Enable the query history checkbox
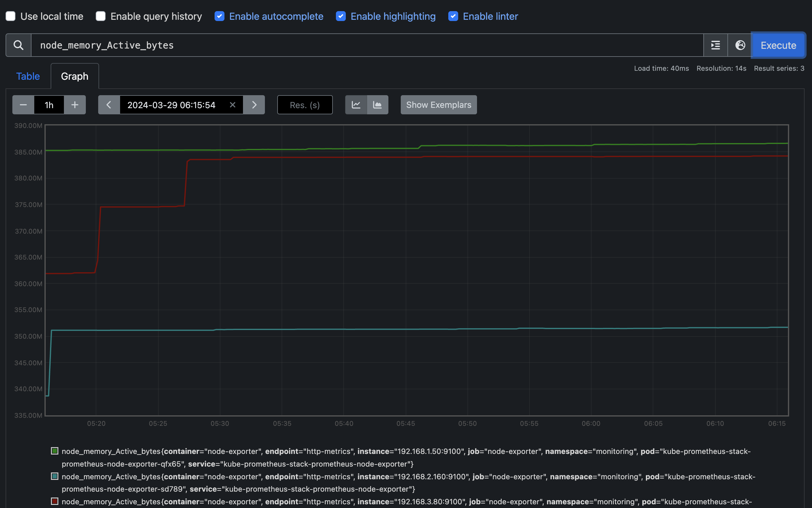 tap(101, 16)
